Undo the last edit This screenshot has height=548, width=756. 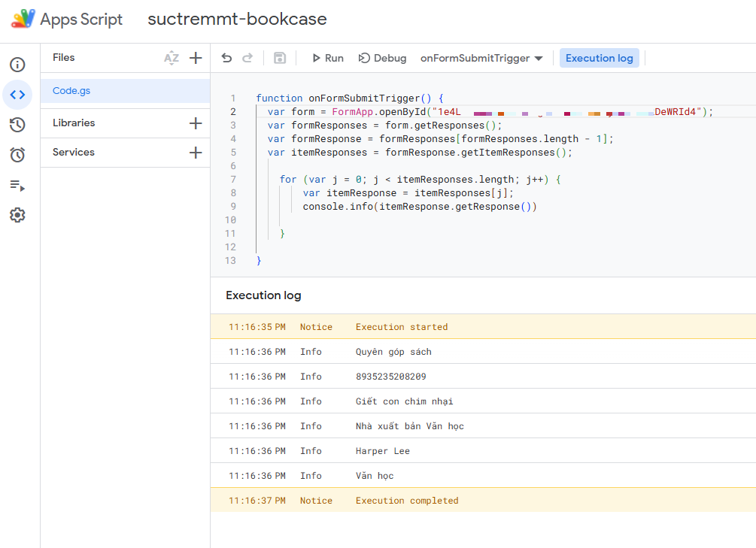226,58
